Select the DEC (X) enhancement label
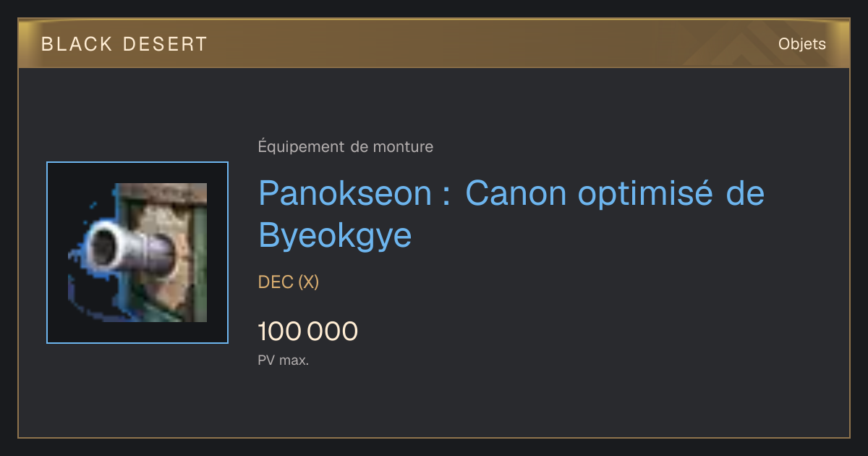The width and height of the screenshot is (868, 456). point(289,282)
